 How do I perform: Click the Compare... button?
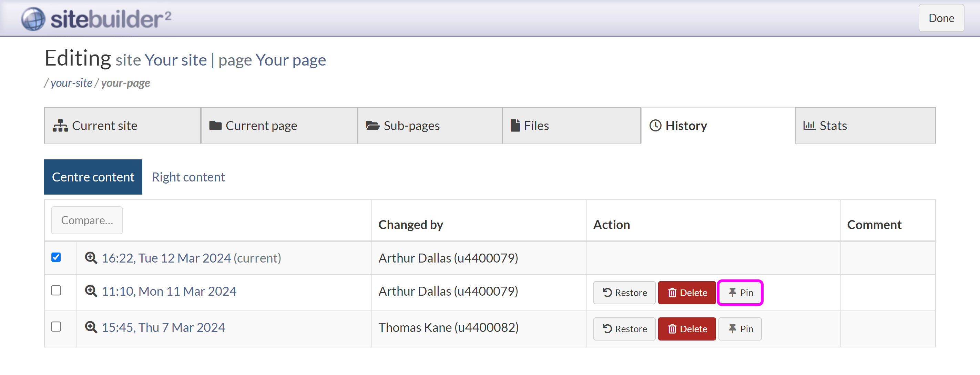click(87, 220)
